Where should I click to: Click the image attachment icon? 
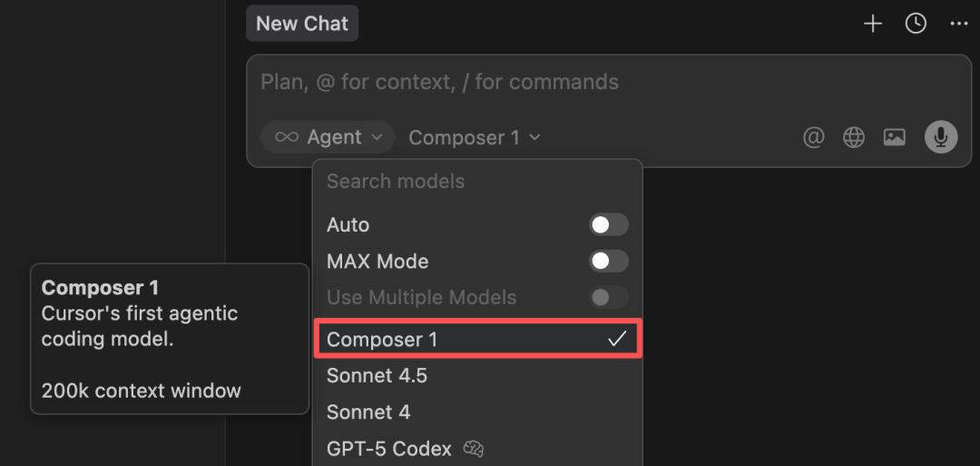(895, 137)
